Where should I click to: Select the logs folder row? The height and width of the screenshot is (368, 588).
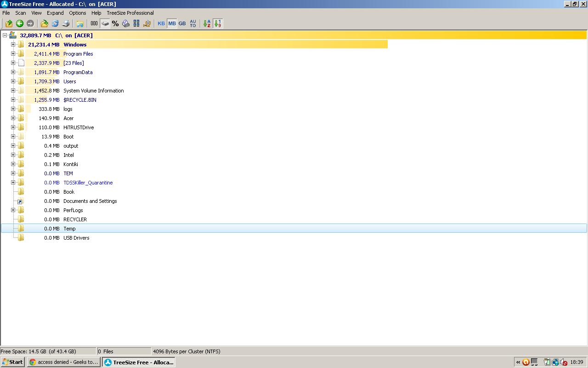(x=294, y=109)
